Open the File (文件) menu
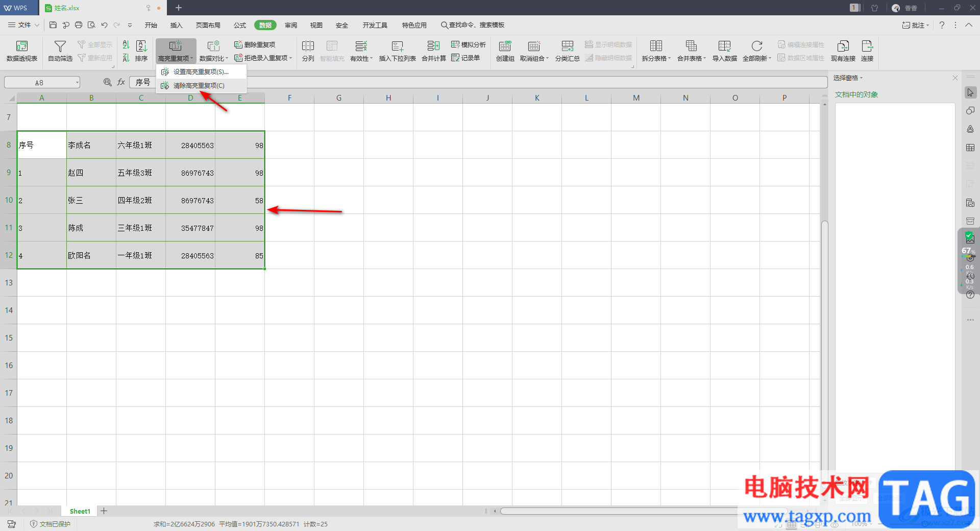The image size is (980, 531). (x=24, y=25)
